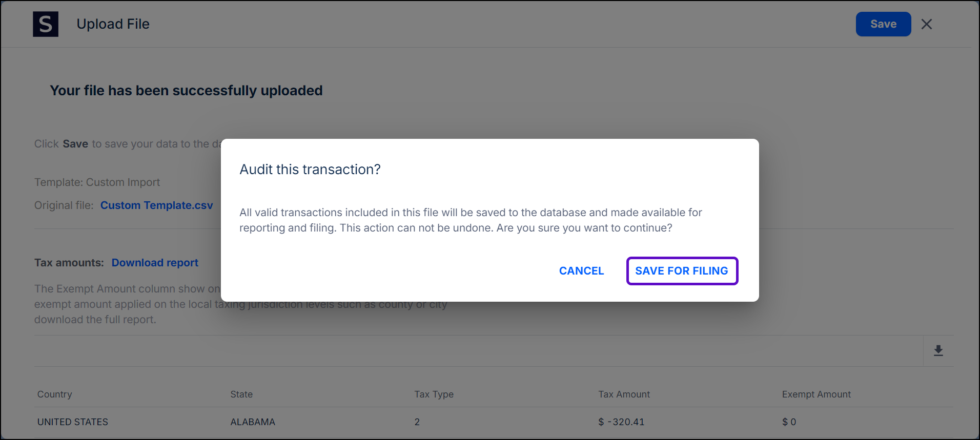Image resolution: width=980 pixels, height=440 pixels.
Task: Click the S logo icon
Action: pyautogui.click(x=46, y=24)
